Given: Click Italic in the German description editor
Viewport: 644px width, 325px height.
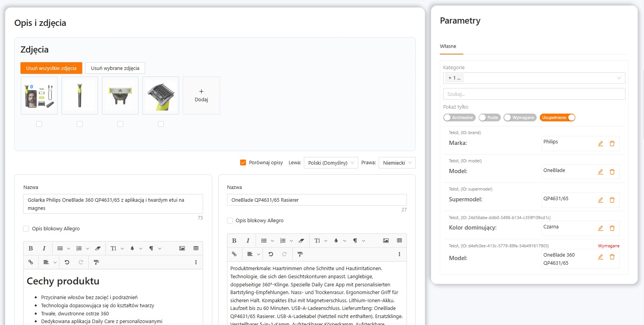Looking at the screenshot, I should click(x=248, y=241).
